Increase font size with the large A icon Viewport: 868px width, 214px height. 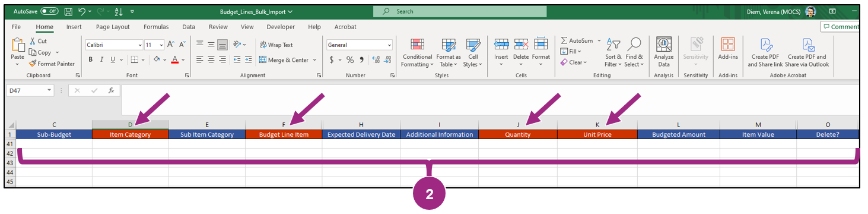(170, 45)
